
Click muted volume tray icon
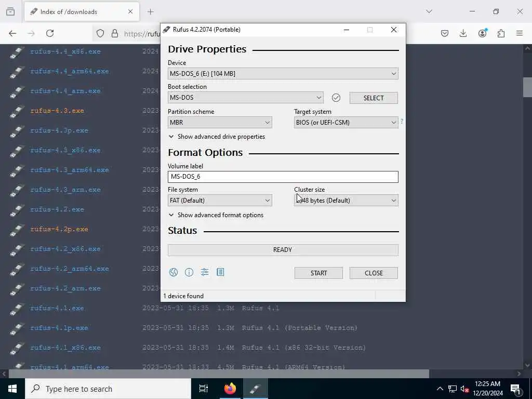point(464,389)
